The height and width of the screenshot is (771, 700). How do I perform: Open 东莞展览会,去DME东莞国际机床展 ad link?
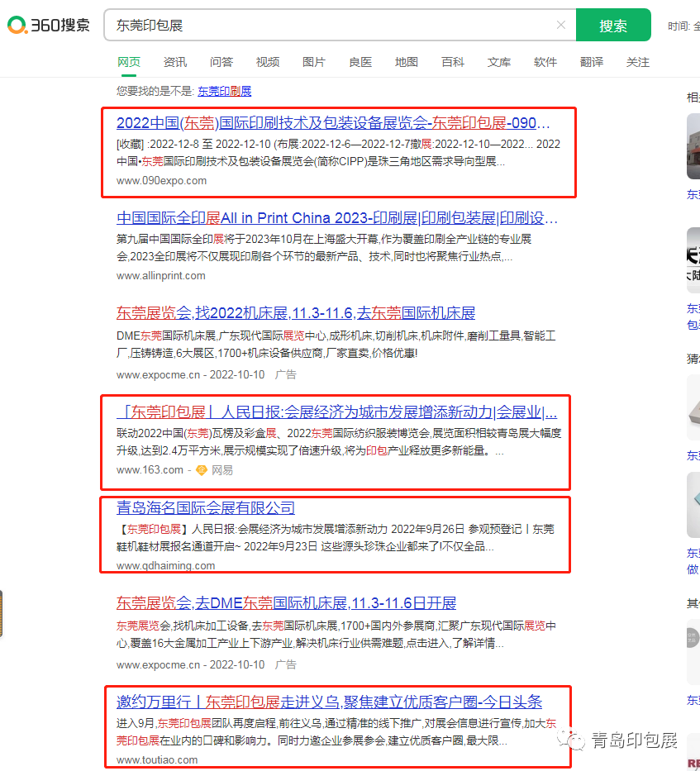[x=286, y=603]
